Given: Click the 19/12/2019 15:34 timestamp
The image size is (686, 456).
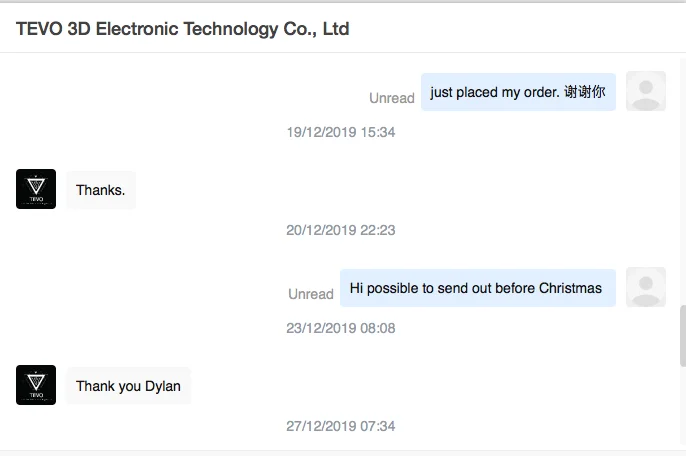Looking at the screenshot, I should [341, 132].
